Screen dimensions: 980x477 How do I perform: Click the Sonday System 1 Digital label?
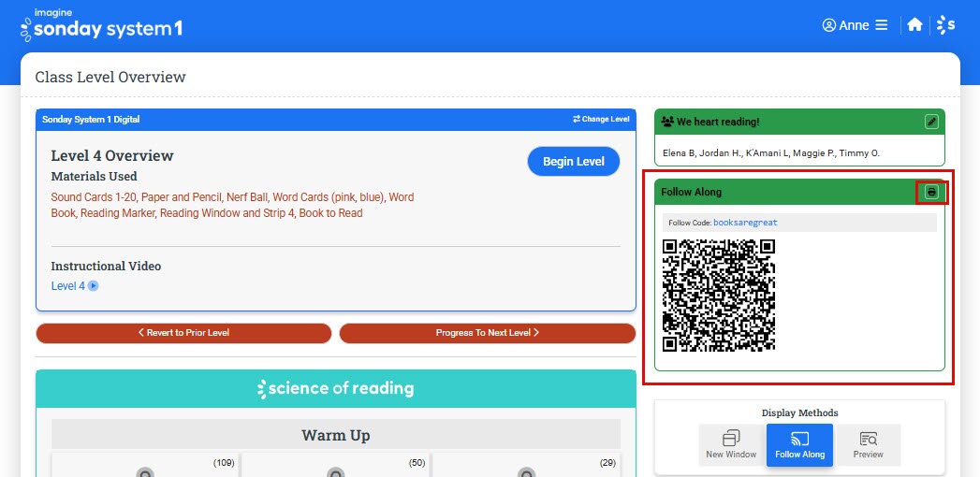click(x=91, y=120)
